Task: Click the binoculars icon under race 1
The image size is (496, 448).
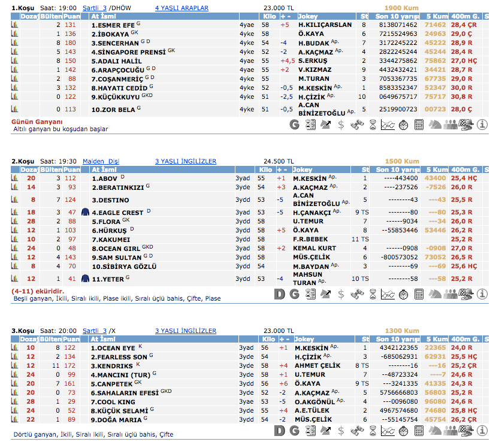Action: [x=356, y=125]
